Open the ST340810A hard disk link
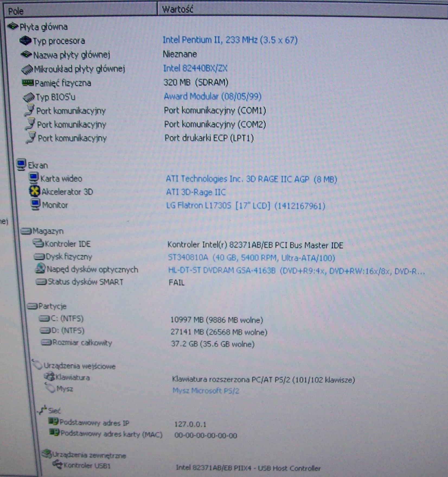Viewport: 448px width, 477px height. [x=251, y=258]
